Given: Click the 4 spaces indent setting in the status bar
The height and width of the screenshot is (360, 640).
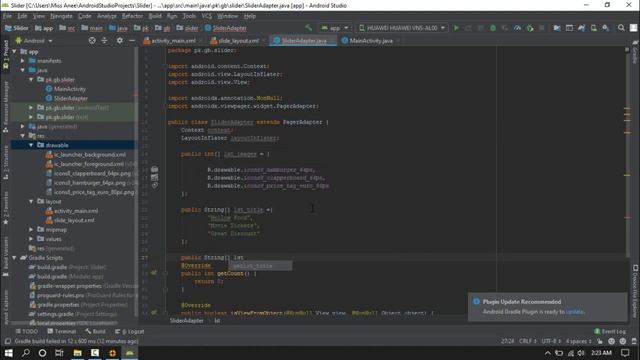Looking at the screenshot, I should click(x=578, y=341).
